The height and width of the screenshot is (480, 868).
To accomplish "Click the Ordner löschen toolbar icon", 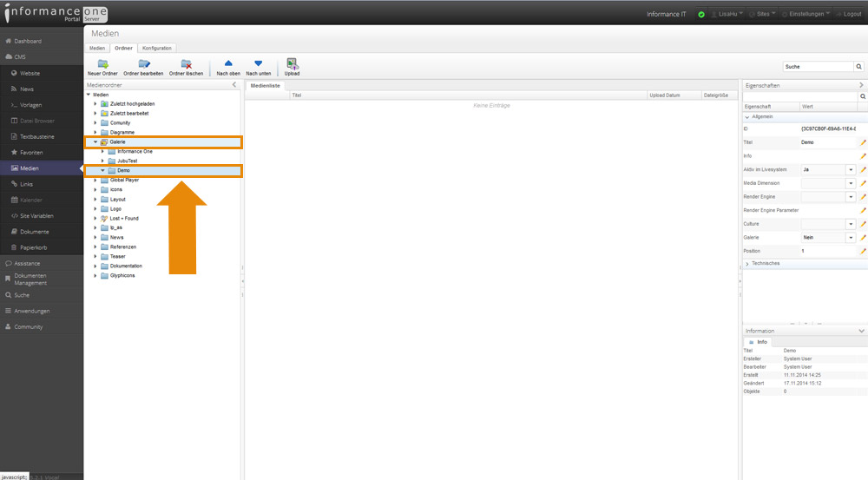I will click(x=186, y=64).
